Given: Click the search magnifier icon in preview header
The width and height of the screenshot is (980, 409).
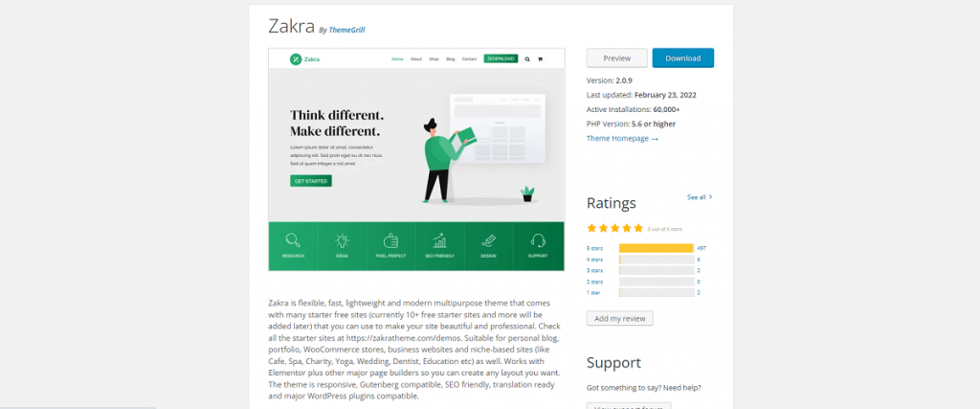Looking at the screenshot, I should pos(527,59).
